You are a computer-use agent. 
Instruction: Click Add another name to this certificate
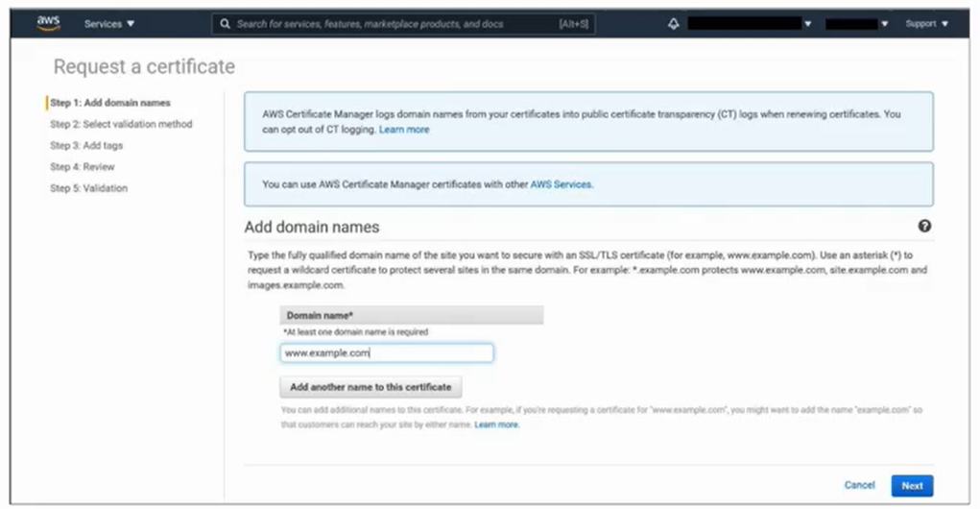pyautogui.click(x=370, y=387)
